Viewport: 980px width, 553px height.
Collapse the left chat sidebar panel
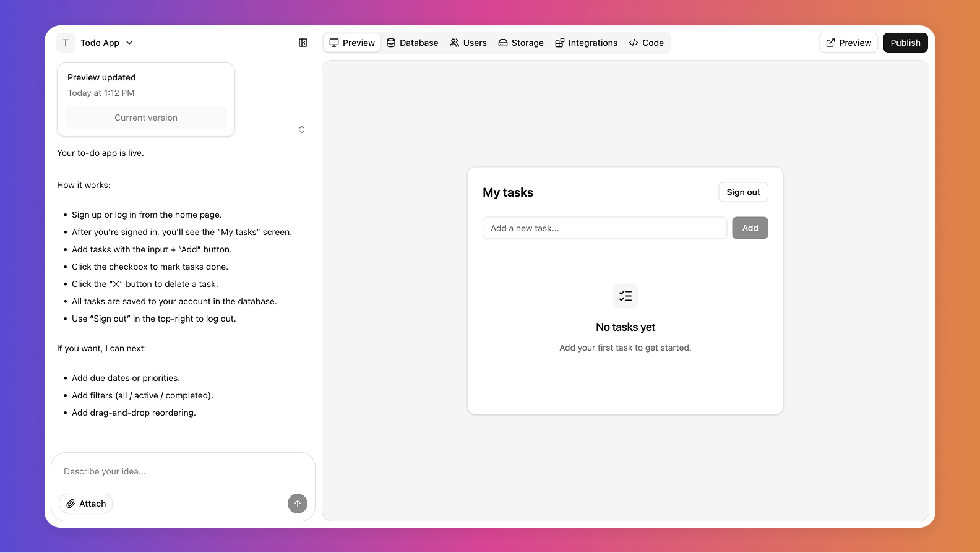[303, 43]
